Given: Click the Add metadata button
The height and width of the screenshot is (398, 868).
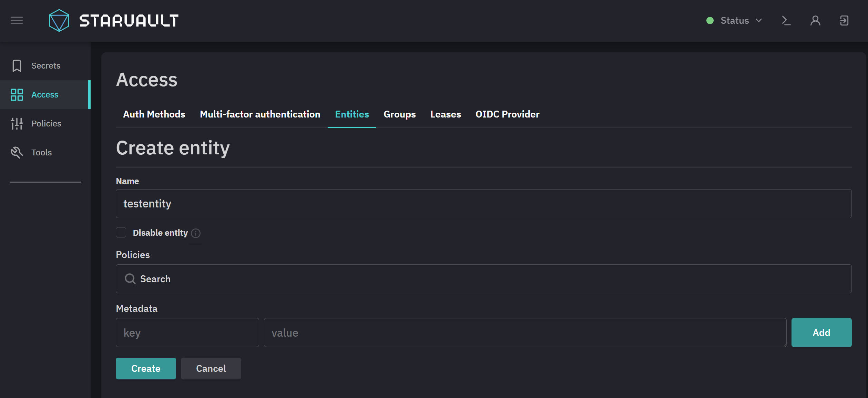Looking at the screenshot, I should click(821, 333).
